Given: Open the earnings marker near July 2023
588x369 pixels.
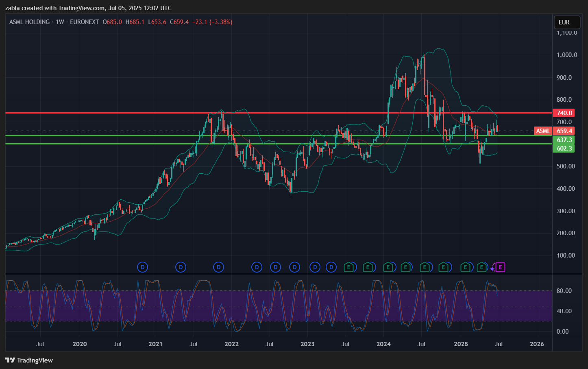Looking at the screenshot, I should click(x=349, y=267).
